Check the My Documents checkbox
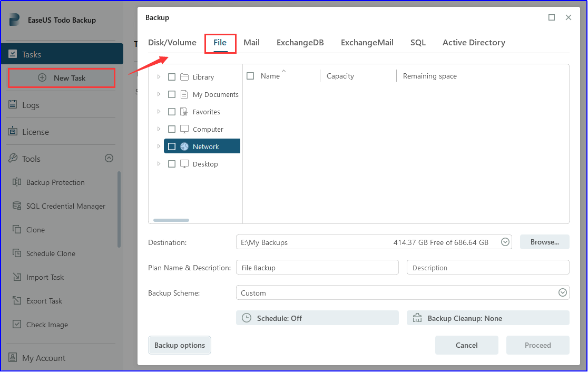Viewport: 588px width, 372px height. click(x=172, y=94)
